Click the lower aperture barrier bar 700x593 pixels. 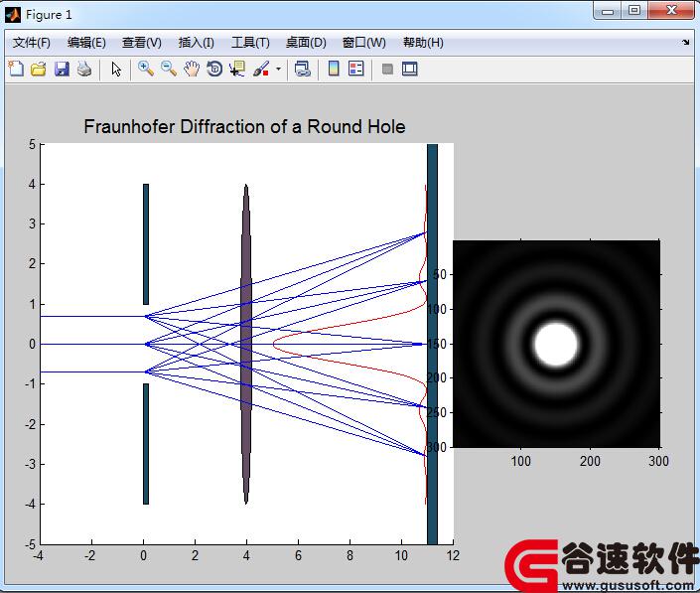(x=146, y=444)
